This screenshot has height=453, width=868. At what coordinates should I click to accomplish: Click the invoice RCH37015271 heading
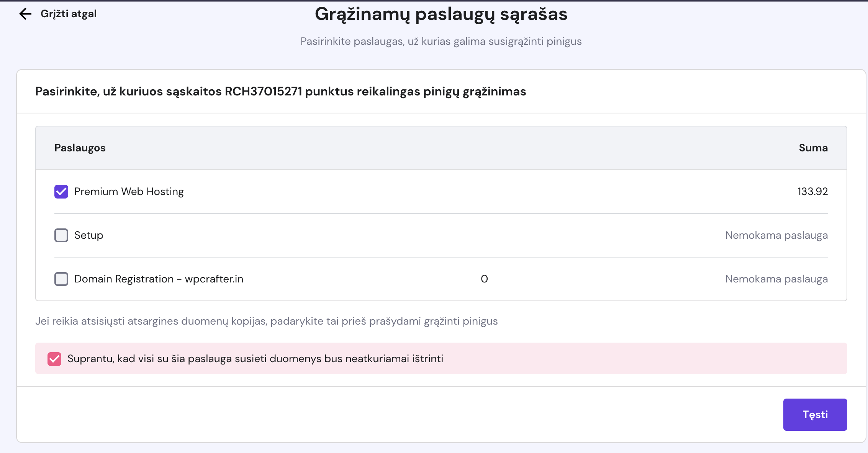click(x=280, y=92)
